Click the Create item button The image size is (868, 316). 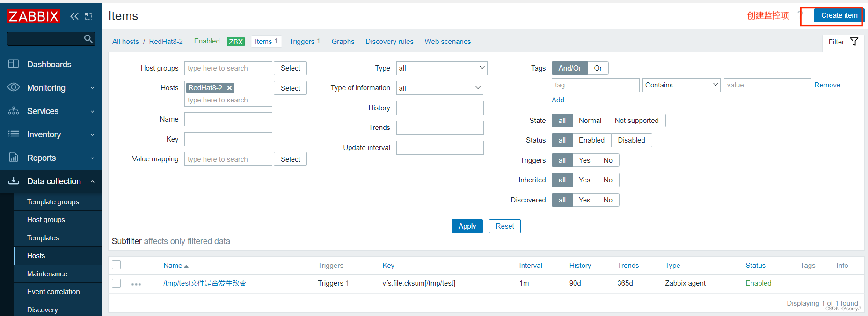pyautogui.click(x=839, y=15)
